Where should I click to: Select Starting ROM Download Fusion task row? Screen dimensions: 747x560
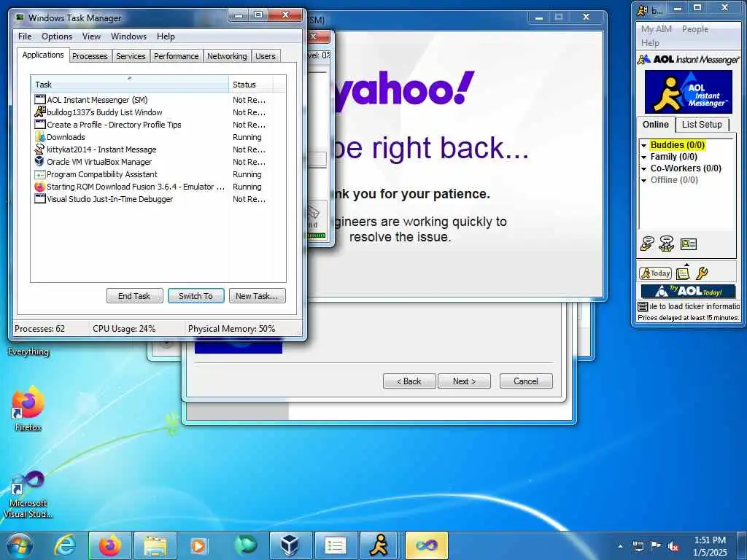point(151,187)
